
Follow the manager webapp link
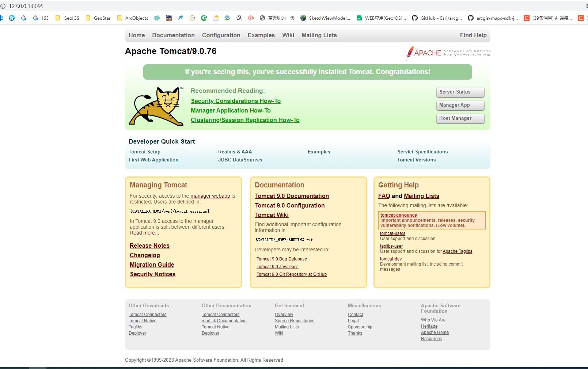pyautogui.click(x=210, y=196)
